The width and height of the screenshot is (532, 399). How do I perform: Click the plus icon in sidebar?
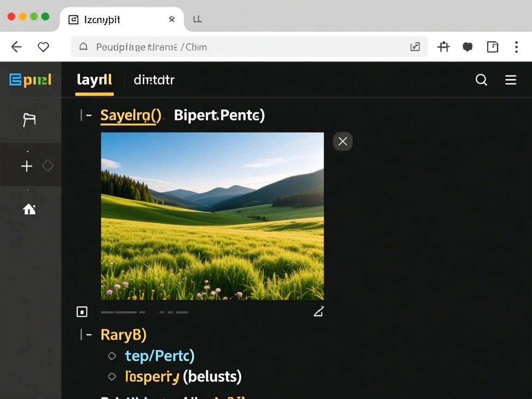coord(27,166)
